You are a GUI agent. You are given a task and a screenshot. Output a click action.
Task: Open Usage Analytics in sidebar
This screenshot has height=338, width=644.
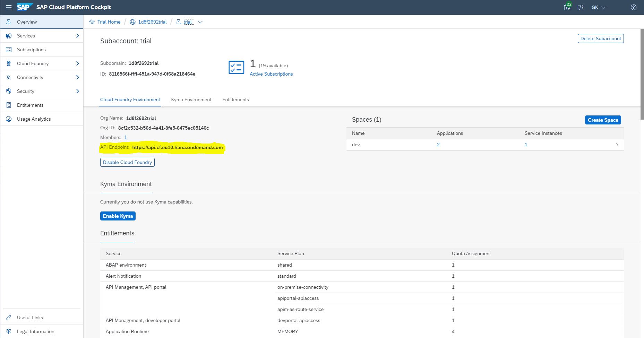(34, 119)
